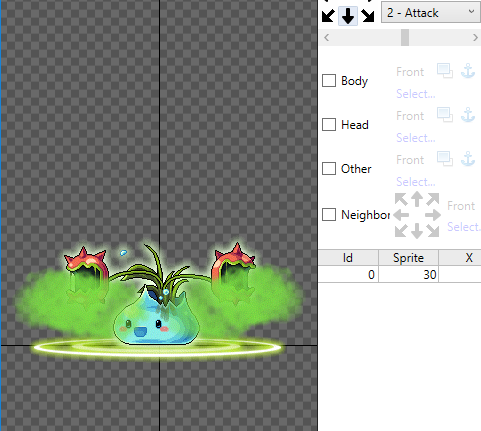This screenshot has height=431, width=481.
Task: Click the Body Select... link
Action: coord(416,94)
